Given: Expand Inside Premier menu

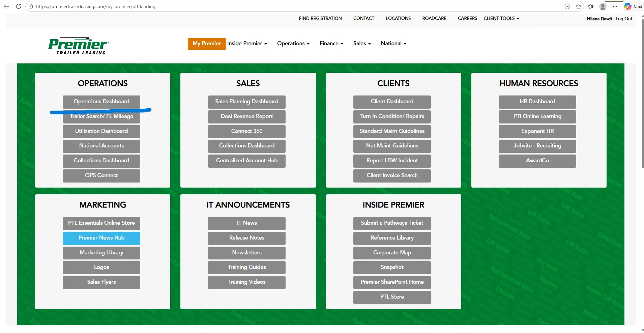Looking at the screenshot, I should (247, 44).
